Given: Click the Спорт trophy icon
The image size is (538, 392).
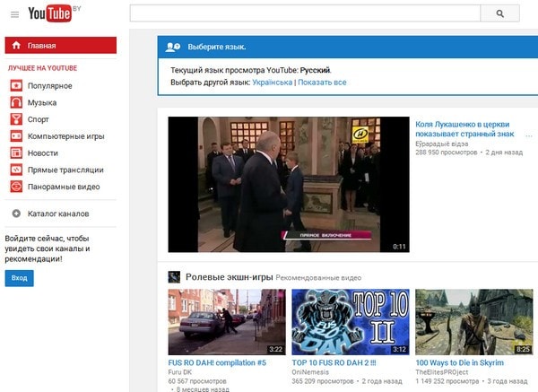Looking at the screenshot, I should (16, 119).
